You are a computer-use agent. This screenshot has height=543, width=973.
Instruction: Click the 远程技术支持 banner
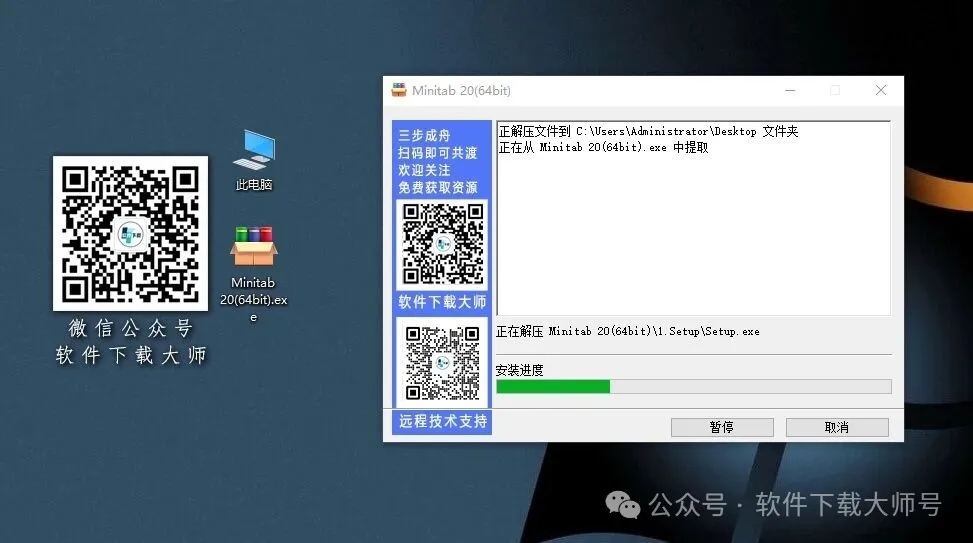coord(442,421)
